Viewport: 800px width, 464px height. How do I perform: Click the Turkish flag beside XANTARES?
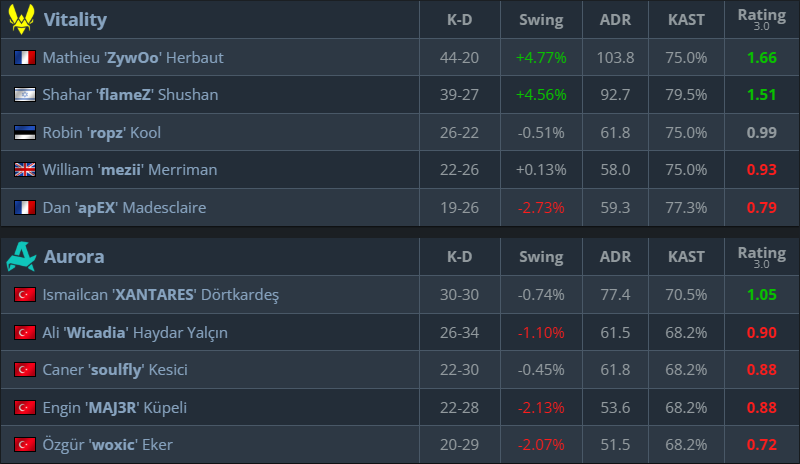[25, 295]
